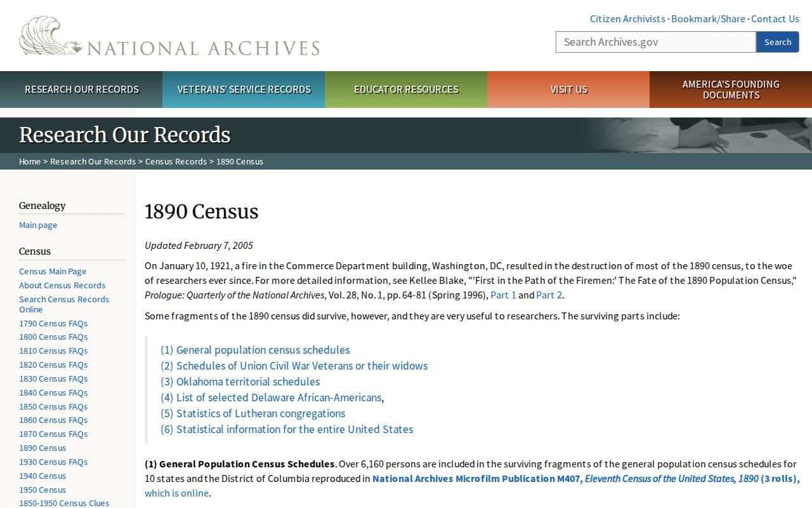Open 1860 Census FAQs link

[53, 420]
